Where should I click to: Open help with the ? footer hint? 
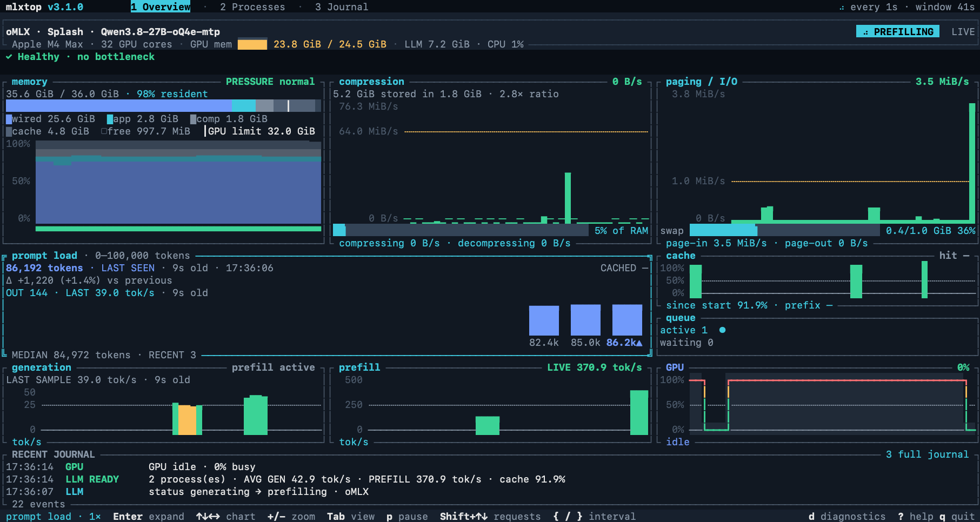tap(916, 517)
